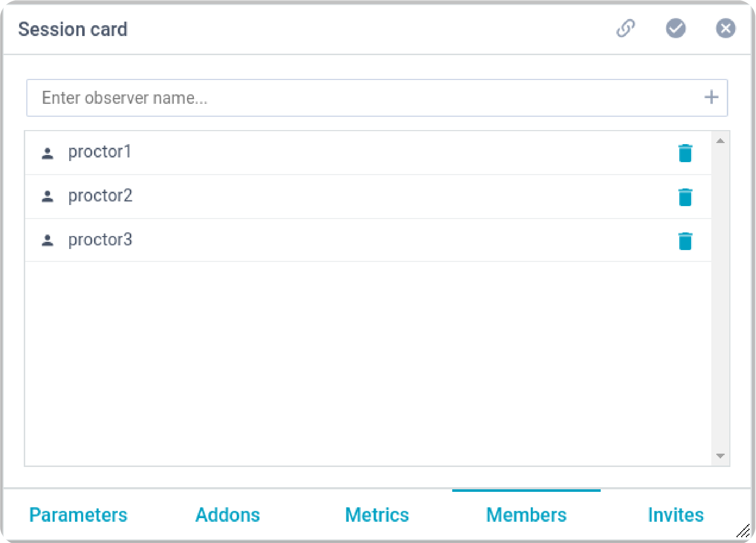This screenshot has width=756, height=543.
Task: Delete proctor3 with trash icon
Action: [x=685, y=241]
